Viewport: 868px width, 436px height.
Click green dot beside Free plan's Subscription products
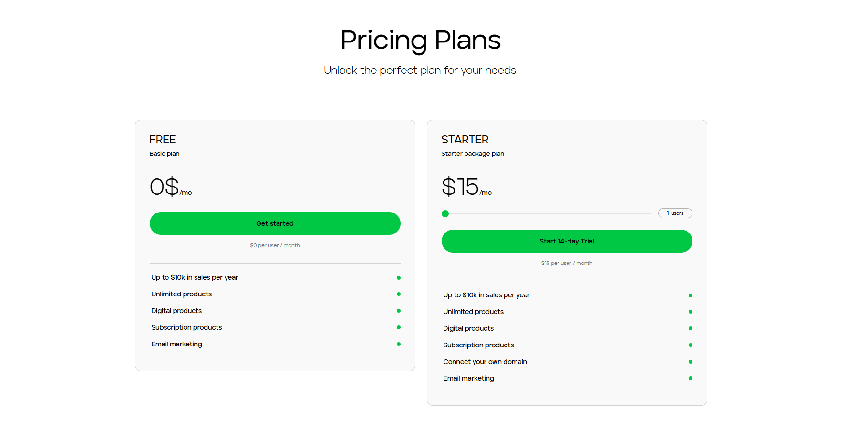(399, 327)
